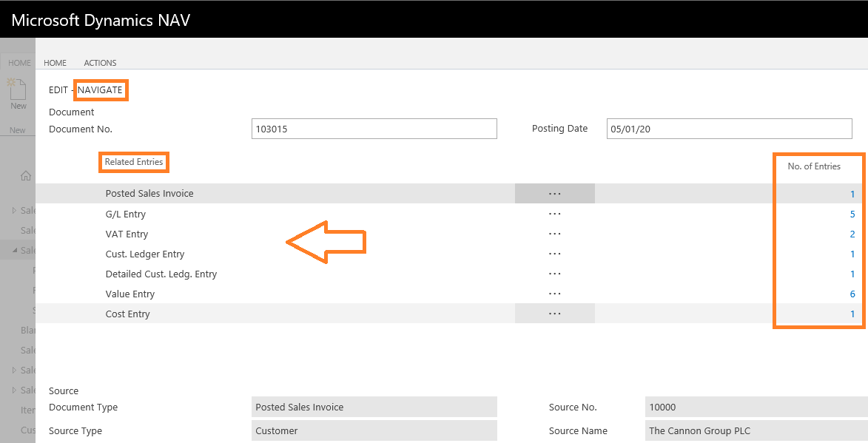Image resolution: width=868 pixels, height=443 pixels.
Task: Click the house icon in the background navigation pane
Action: (25, 176)
